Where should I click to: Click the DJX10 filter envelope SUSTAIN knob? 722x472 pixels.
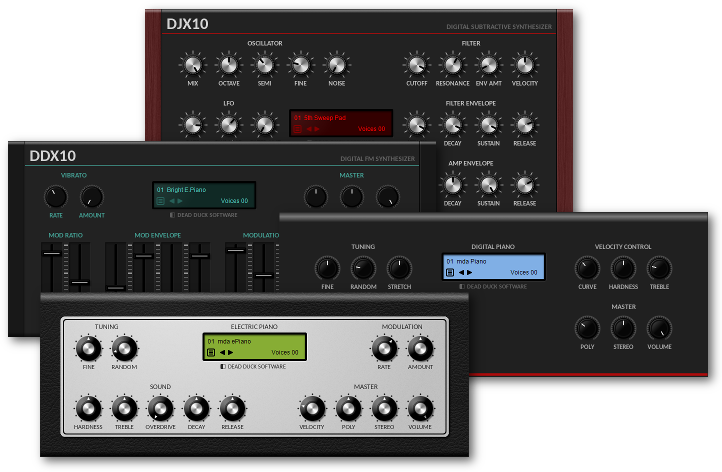(489, 125)
